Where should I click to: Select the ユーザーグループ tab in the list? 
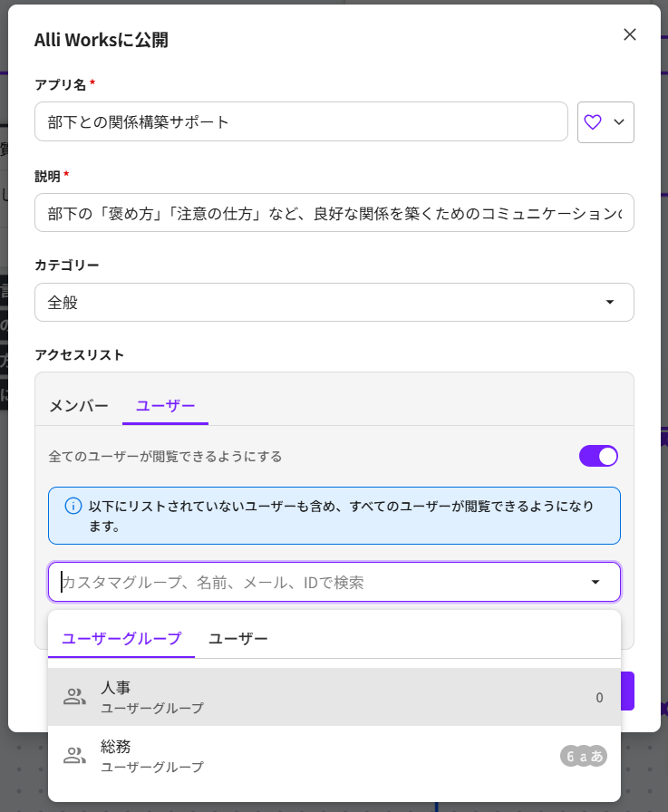click(121, 639)
